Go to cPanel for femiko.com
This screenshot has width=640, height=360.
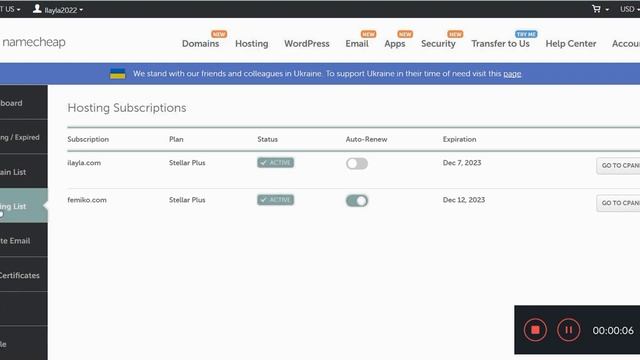point(618,203)
